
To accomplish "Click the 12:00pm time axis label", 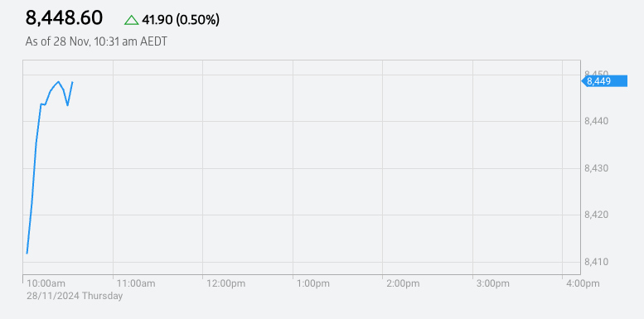I will pyautogui.click(x=226, y=283).
